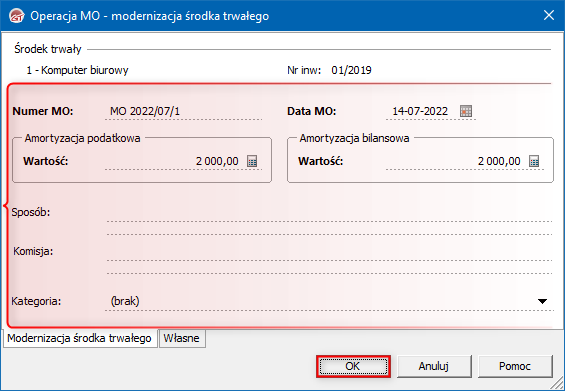Click the 'Sposób:' label
Screen dimensions: 565x391
(31, 212)
